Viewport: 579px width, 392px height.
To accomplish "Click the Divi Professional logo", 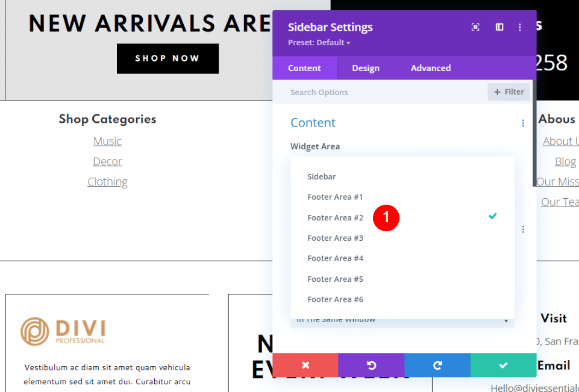I will point(63,331).
